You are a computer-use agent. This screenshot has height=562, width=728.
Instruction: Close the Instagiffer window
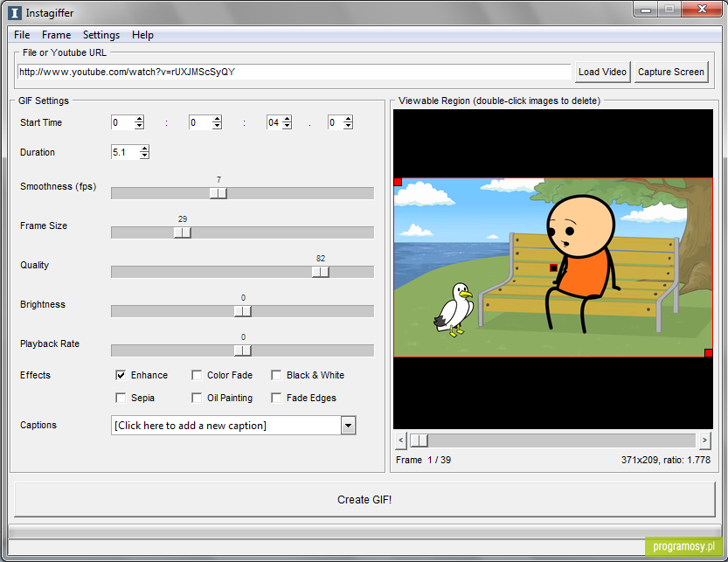click(702, 10)
